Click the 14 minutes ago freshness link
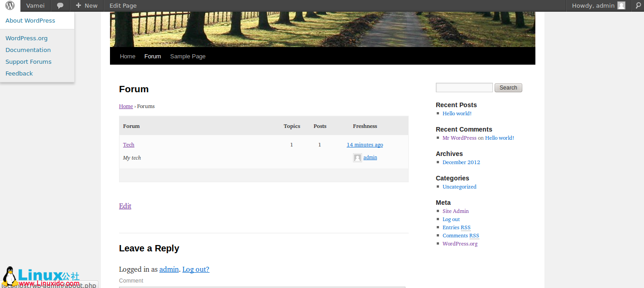Screen dimensions: 644x288 coord(365,145)
